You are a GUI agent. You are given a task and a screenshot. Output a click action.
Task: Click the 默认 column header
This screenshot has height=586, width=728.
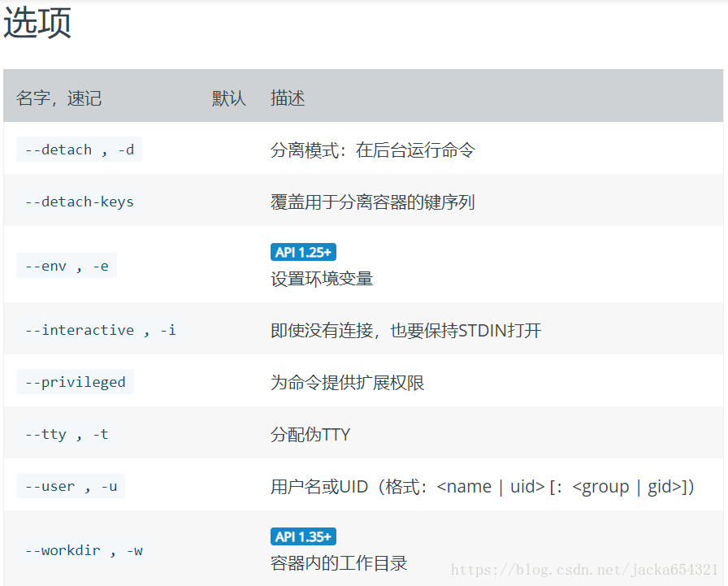tap(229, 98)
